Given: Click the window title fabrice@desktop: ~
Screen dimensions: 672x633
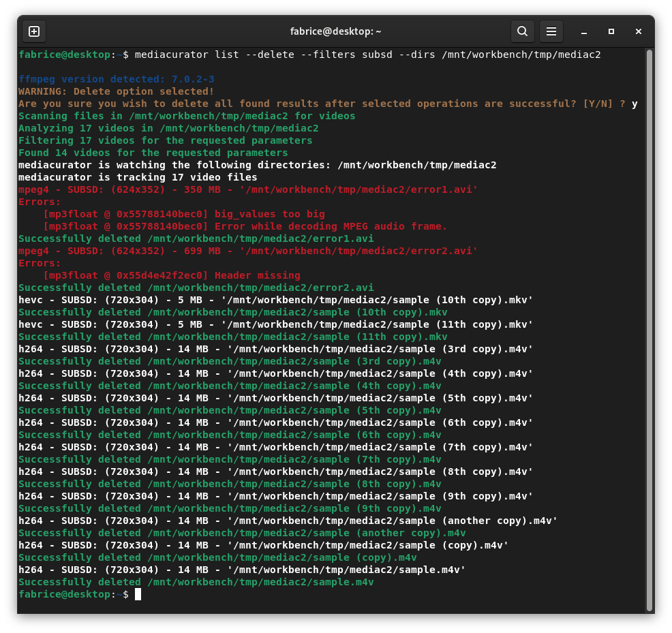Looking at the screenshot, I should click(x=336, y=31).
